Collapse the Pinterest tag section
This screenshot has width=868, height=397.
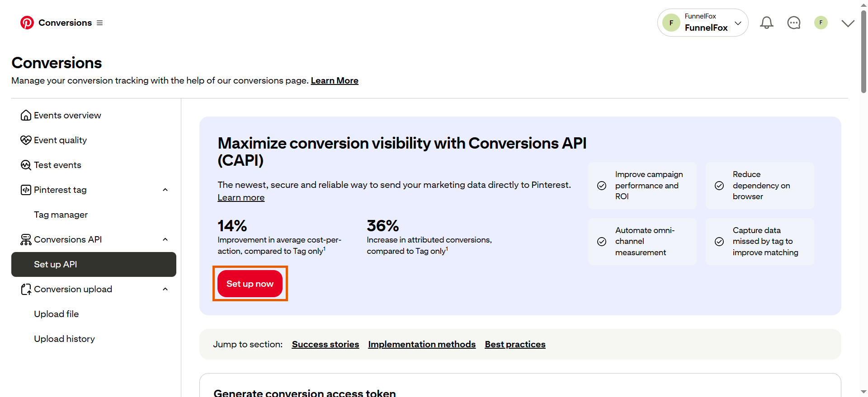165,190
